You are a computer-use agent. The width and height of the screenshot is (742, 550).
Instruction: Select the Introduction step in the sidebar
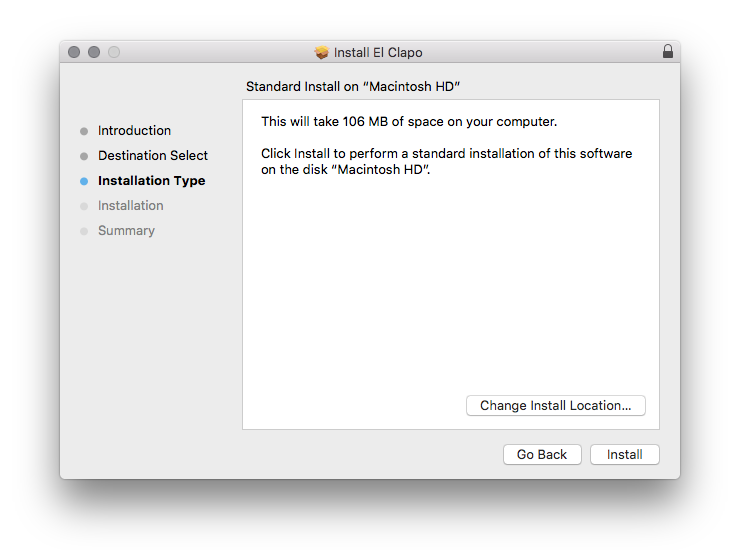(134, 131)
